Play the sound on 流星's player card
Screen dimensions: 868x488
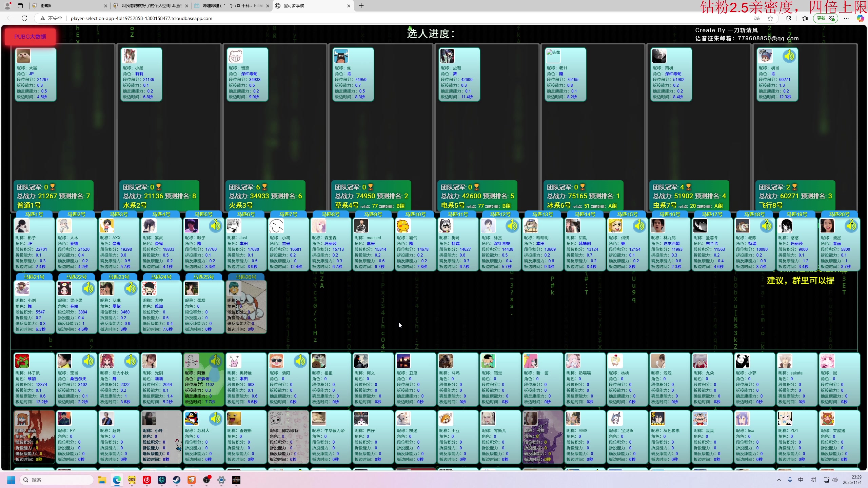[851, 226]
